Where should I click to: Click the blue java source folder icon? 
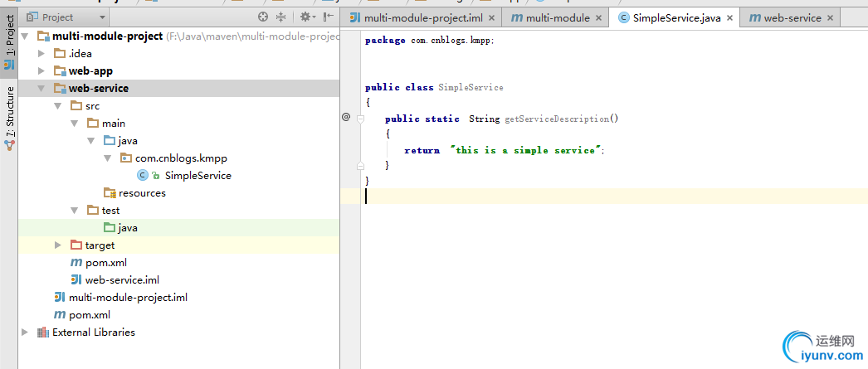click(110, 140)
